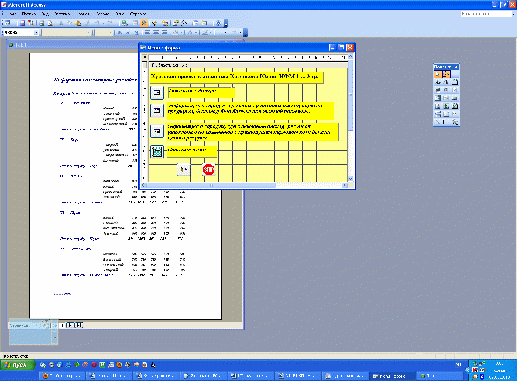Toggle Control Wizards in the toolbox
Screen dimensions: 518x382
click(x=446, y=74)
